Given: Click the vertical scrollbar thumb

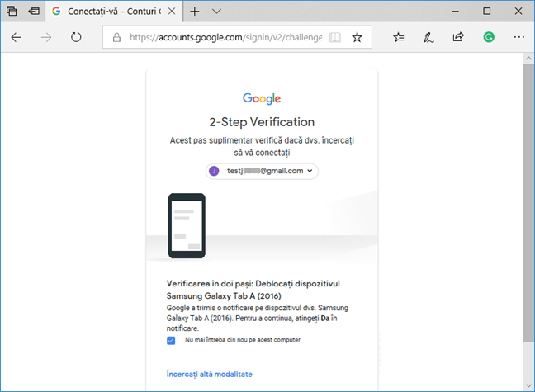Looking at the screenshot, I should click(x=528, y=202).
